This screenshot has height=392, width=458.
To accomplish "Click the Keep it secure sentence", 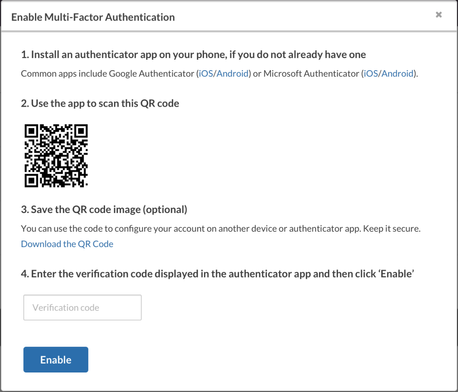I will click(x=392, y=229).
